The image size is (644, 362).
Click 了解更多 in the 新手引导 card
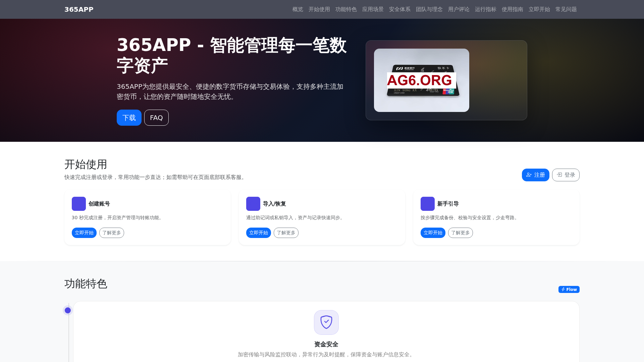[461, 233]
